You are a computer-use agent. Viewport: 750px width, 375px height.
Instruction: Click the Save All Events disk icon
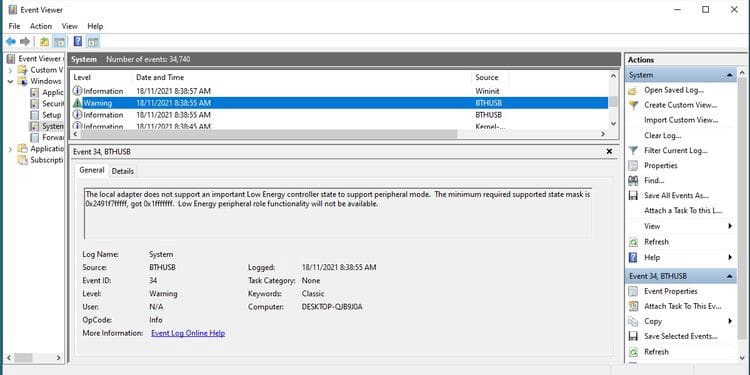633,196
